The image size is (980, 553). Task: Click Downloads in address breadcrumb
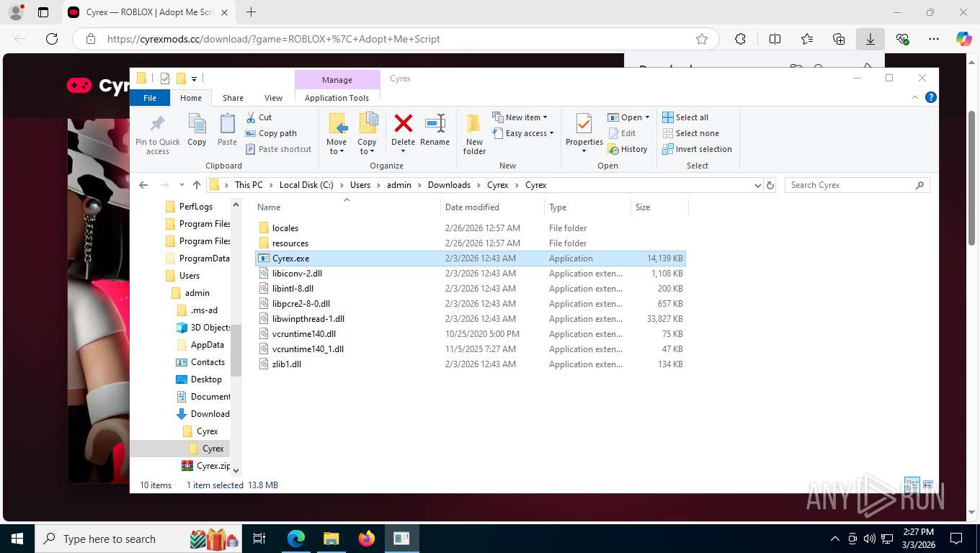449,185
